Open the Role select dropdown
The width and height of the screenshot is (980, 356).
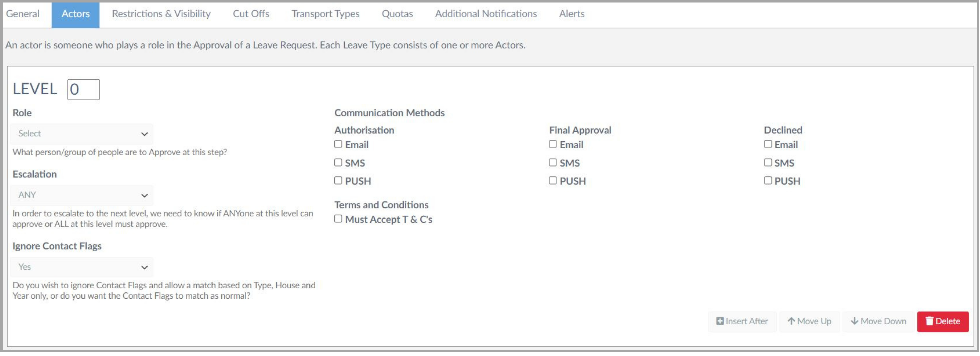pyautogui.click(x=82, y=134)
